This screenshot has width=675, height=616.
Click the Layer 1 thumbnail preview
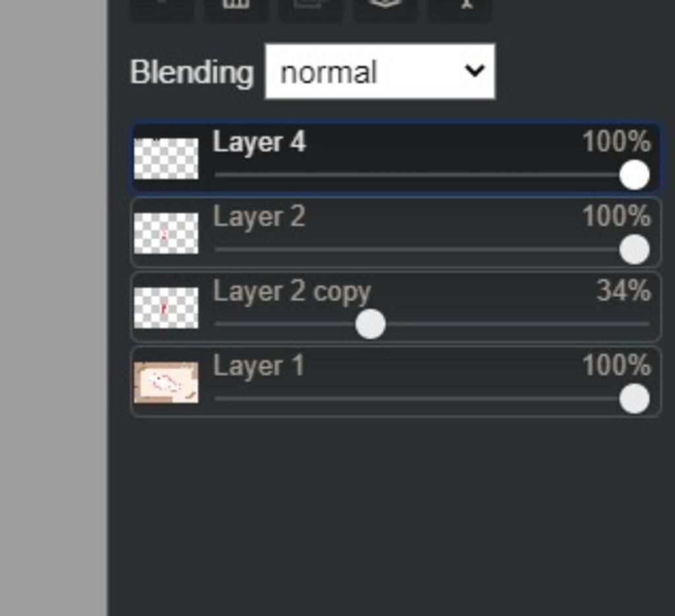pos(166,383)
